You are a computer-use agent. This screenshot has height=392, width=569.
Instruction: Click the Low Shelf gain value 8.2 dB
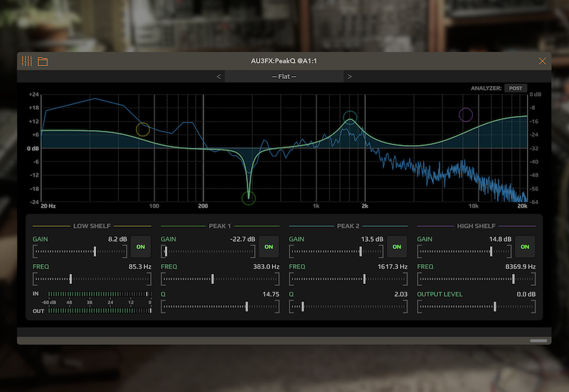click(117, 239)
